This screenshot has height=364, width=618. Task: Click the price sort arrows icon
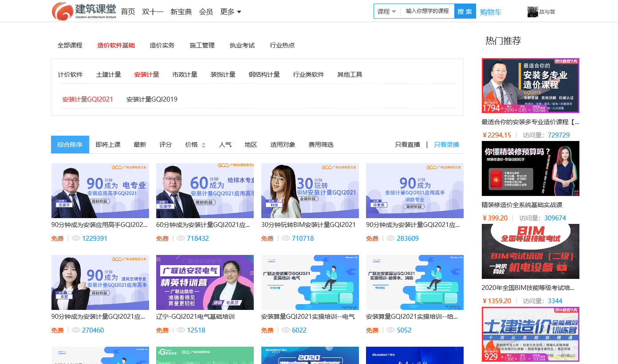(204, 145)
